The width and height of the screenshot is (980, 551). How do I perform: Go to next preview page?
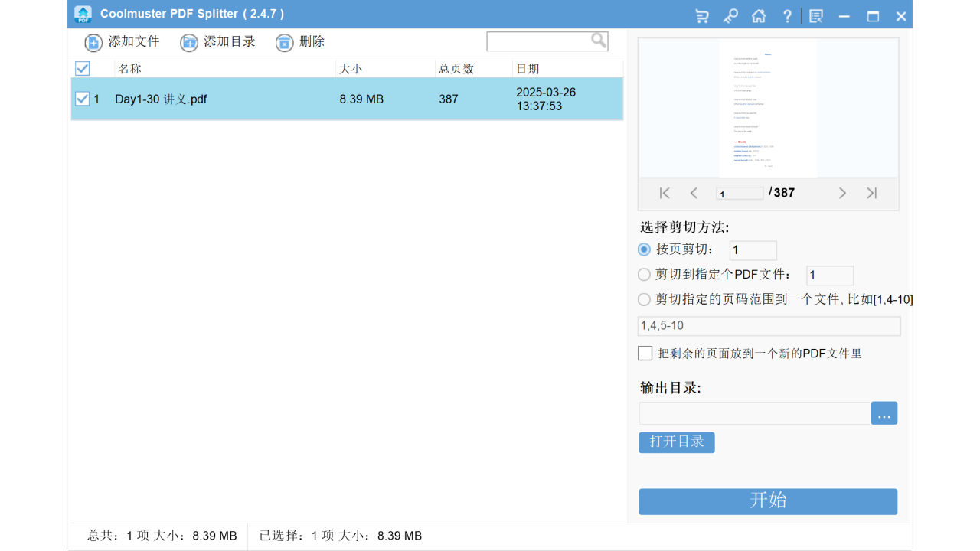(x=842, y=193)
